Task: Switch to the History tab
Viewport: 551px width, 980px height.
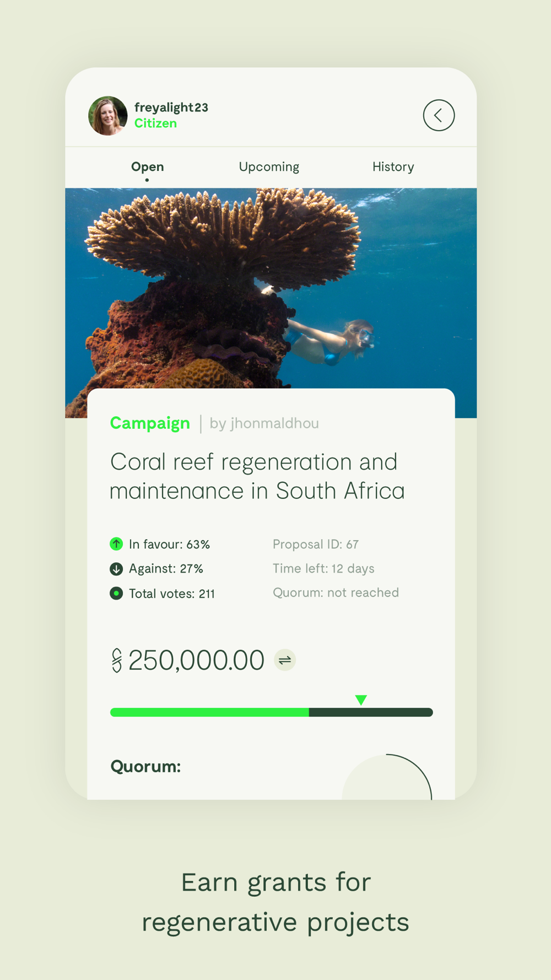Action: click(x=393, y=167)
